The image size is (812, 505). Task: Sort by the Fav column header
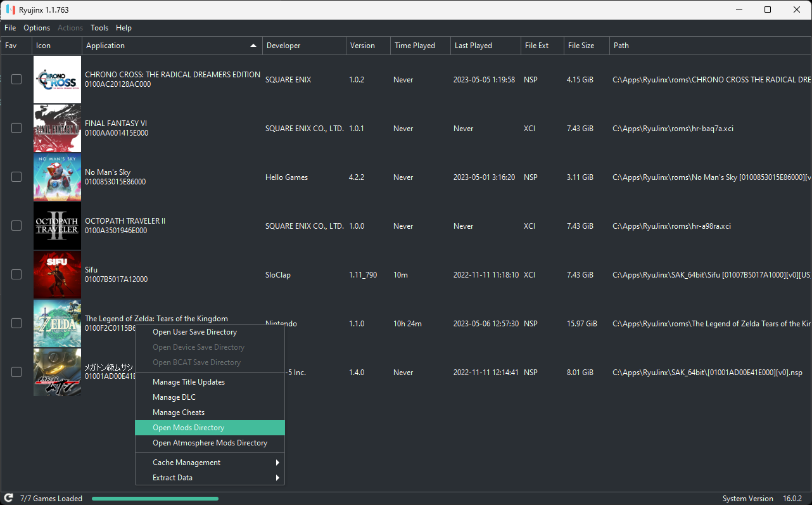[x=16, y=46]
